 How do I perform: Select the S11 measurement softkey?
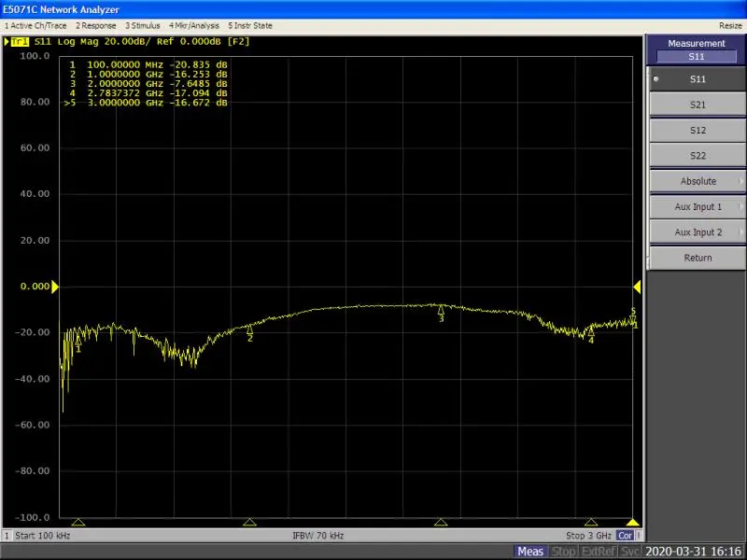click(697, 79)
